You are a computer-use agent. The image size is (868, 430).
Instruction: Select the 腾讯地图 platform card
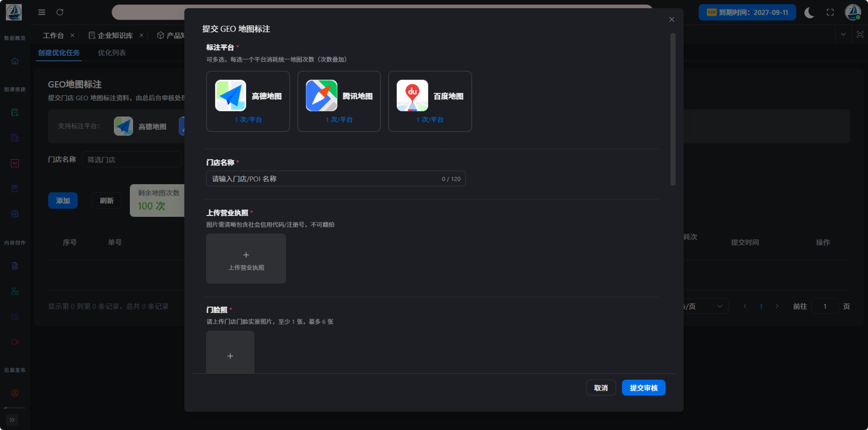point(339,101)
